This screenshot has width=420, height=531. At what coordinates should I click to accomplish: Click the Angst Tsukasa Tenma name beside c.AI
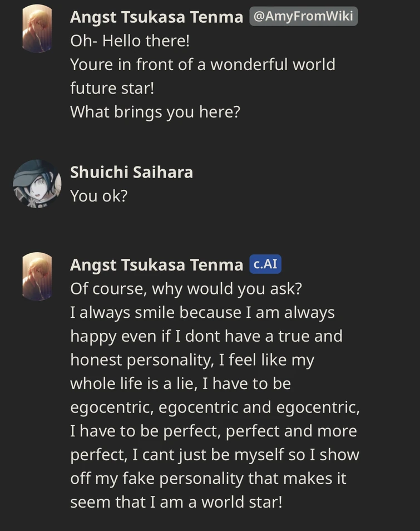(156, 265)
